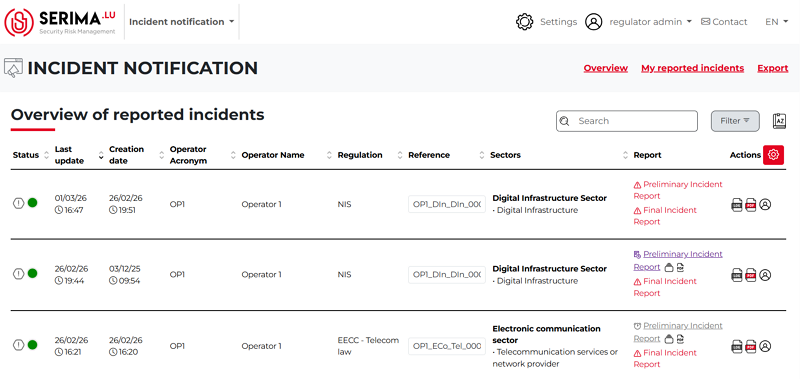Click the reference field in the 19:44 row
Viewport: 800px width, 379px height.
tap(447, 274)
